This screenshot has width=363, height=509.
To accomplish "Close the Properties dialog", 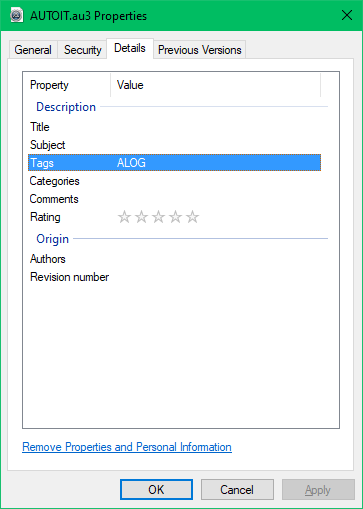I will pyautogui.click(x=347, y=15).
